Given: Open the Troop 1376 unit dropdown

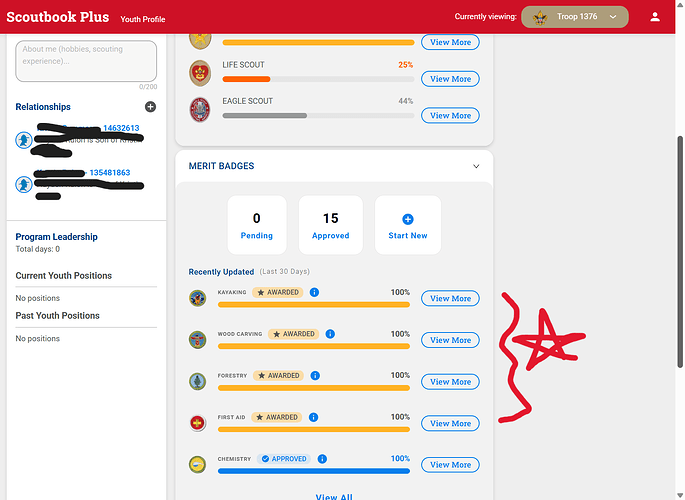Looking at the screenshot, I should click(575, 17).
